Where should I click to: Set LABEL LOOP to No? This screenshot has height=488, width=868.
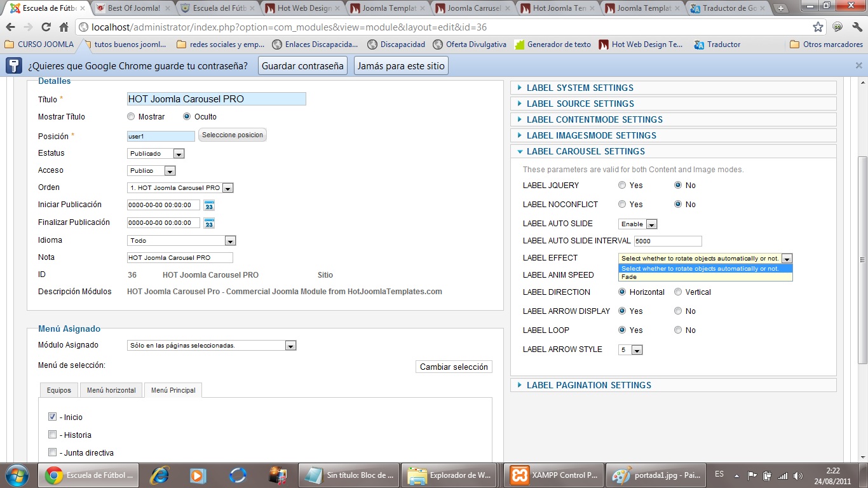[x=678, y=330]
